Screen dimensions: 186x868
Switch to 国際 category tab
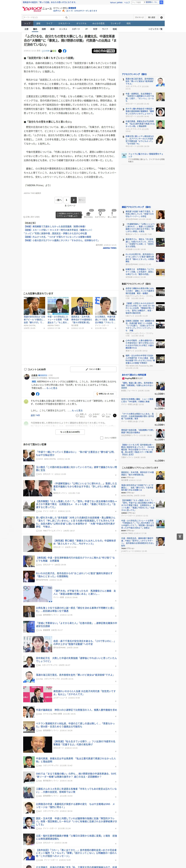(44, 29)
